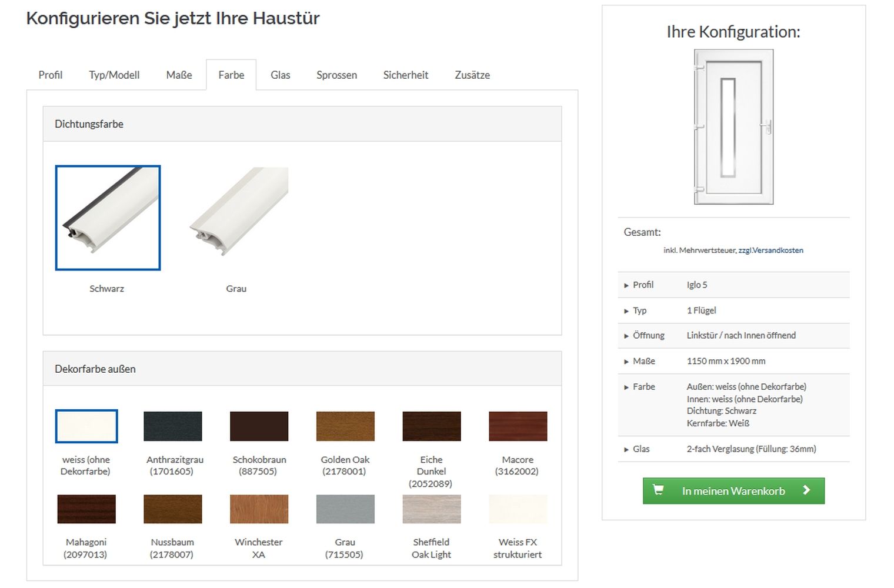Expand the Profil row in configuration summary
This screenshot has width=894, height=588.
pos(642,285)
